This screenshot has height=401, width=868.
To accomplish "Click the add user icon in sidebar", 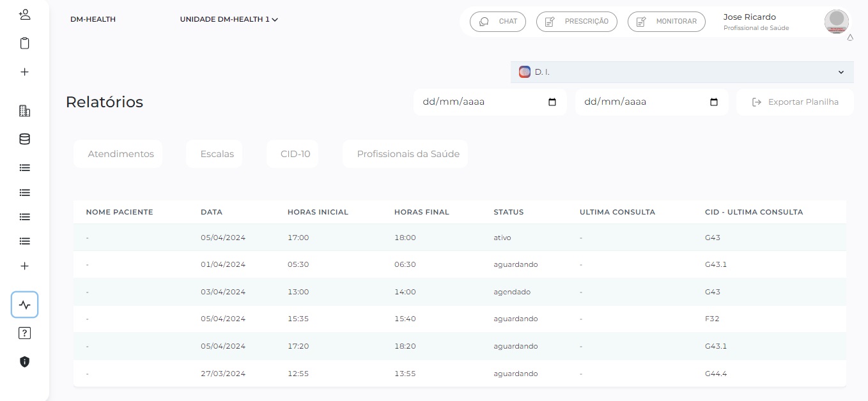I will [24, 15].
